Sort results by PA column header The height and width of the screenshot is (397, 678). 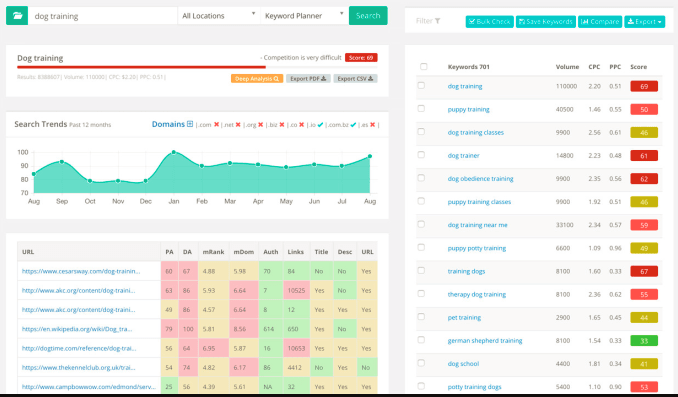pyautogui.click(x=170, y=252)
